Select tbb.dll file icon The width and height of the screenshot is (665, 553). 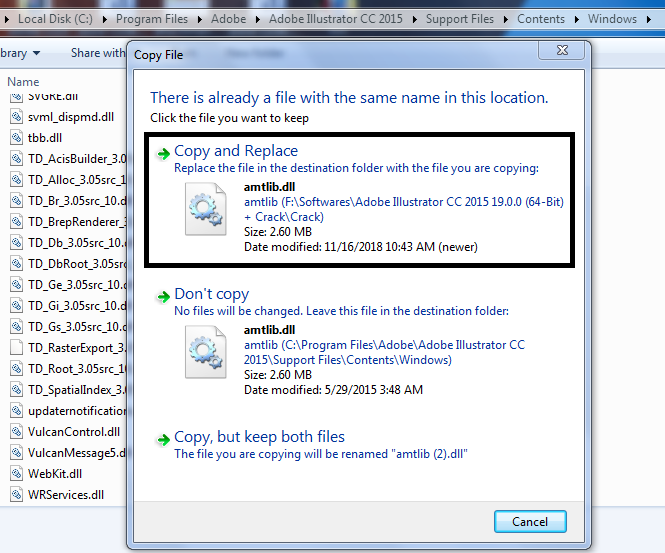[16, 138]
